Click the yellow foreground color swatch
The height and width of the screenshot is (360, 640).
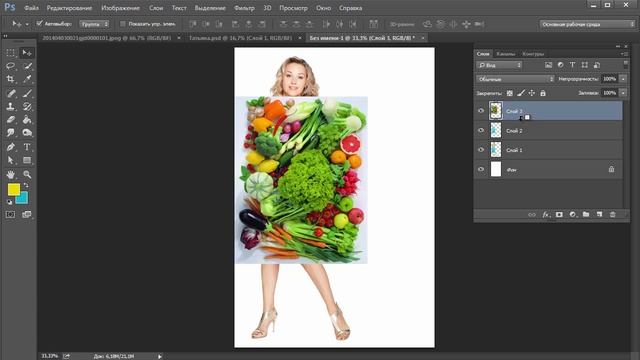click(13, 189)
